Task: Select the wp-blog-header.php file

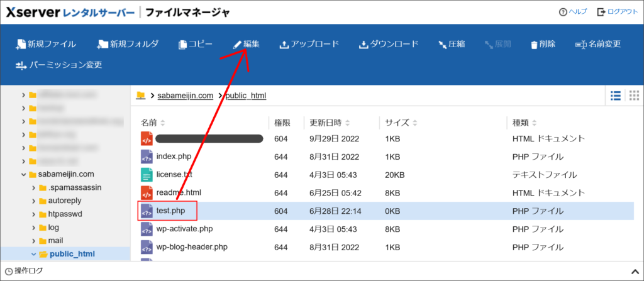Action: (192, 247)
